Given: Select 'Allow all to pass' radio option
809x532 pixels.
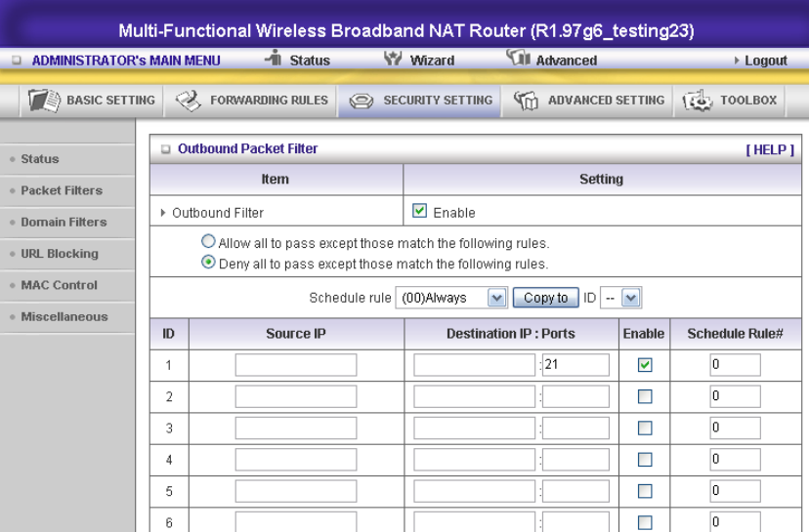Looking at the screenshot, I should coord(208,242).
